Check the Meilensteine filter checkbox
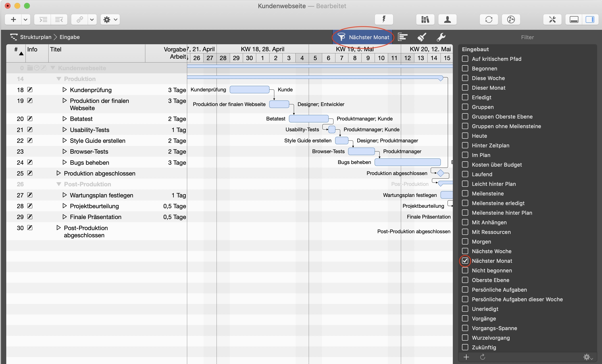Screen dimensions: 602x364 click(465, 193)
